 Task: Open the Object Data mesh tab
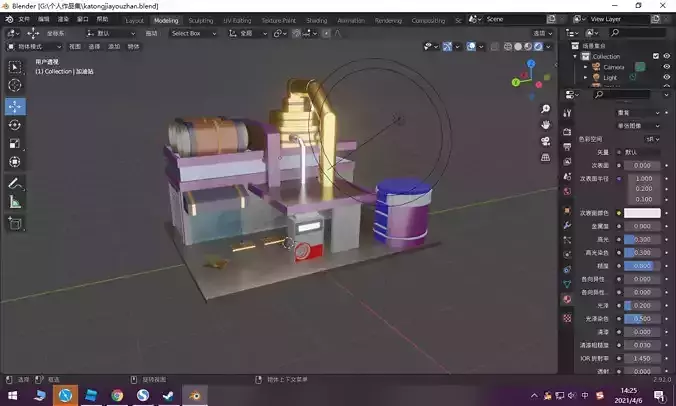[567, 284]
